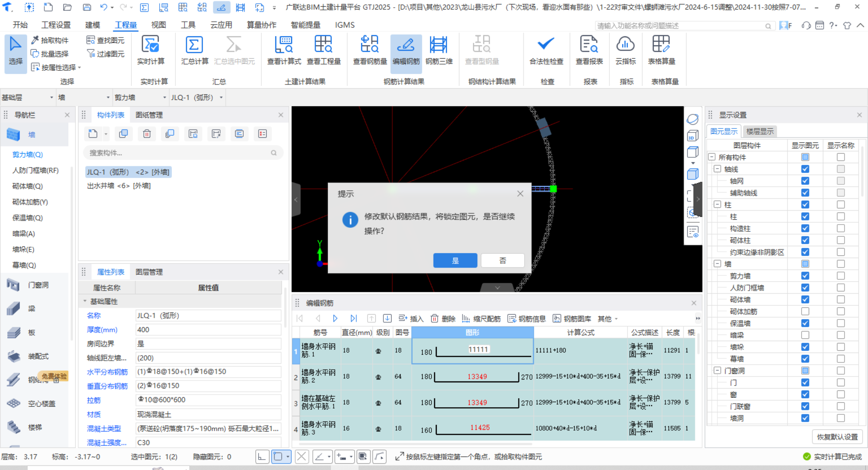Switch to 图层管理 tab
This screenshot has width=868, height=470.
coord(149,272)
